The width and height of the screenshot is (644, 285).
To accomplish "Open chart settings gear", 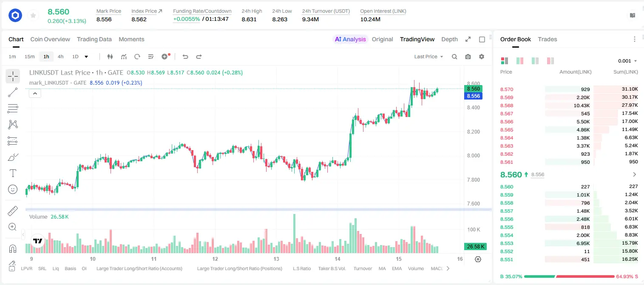I will click(x=482, y=57).
